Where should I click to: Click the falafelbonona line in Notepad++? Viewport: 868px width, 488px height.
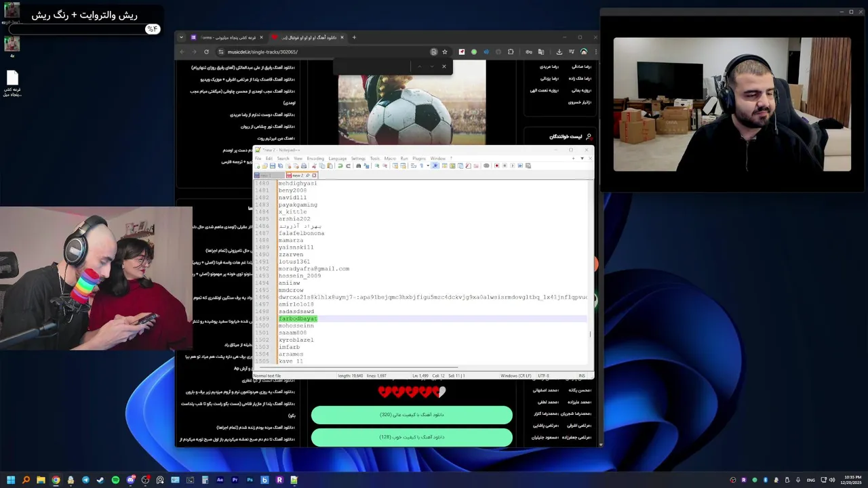(x=301, y=233)
